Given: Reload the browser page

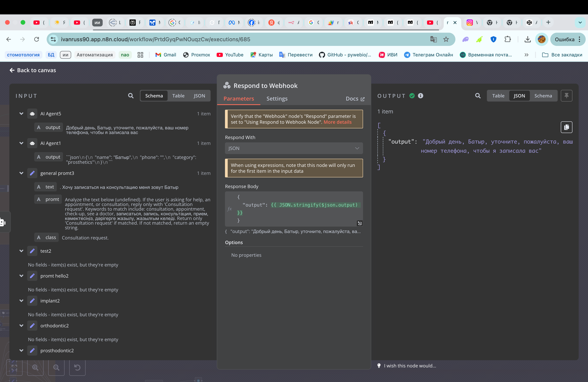Looking at the screenshot, I should point(37,39).
